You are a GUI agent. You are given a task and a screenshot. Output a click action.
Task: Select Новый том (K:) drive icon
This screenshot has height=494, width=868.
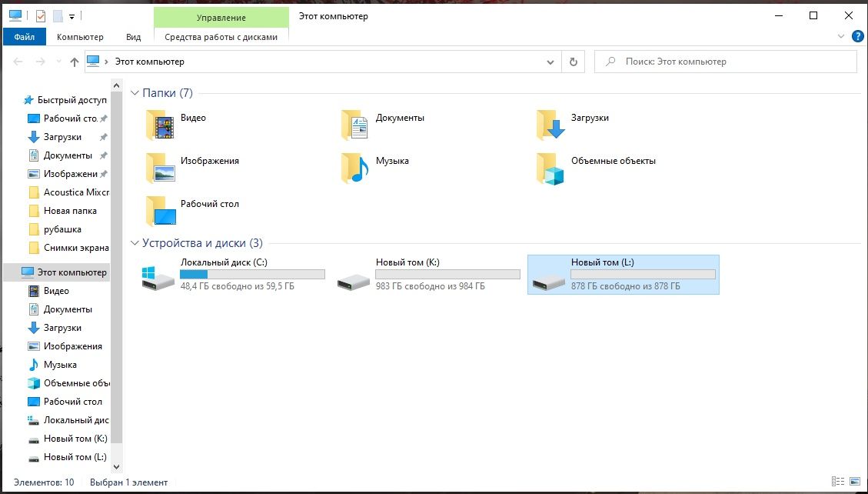point(353,282)
